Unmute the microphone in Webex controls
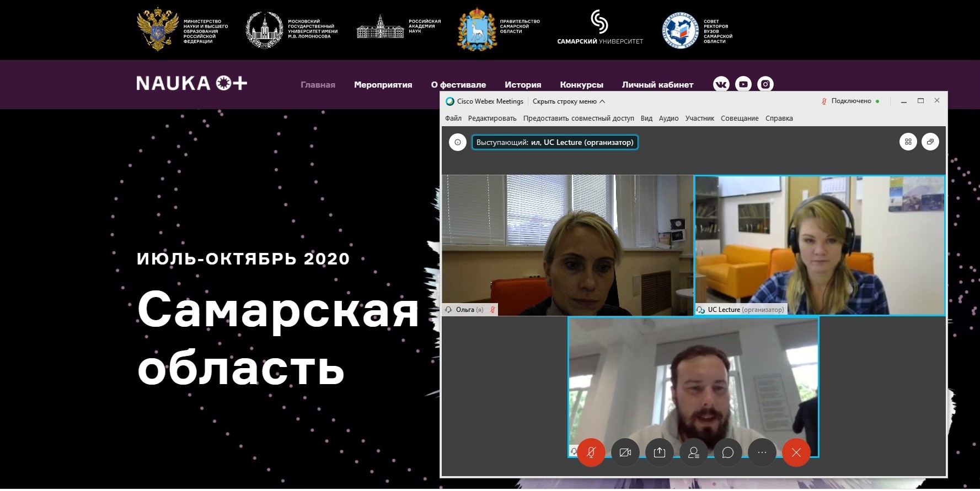 [x=591, y=452]
